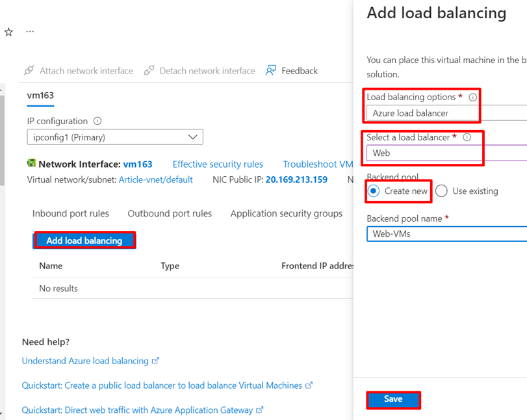527x420 pixels.
Task: Switch to the Outbound port rules tab
Action: click(x=170, y=213)
